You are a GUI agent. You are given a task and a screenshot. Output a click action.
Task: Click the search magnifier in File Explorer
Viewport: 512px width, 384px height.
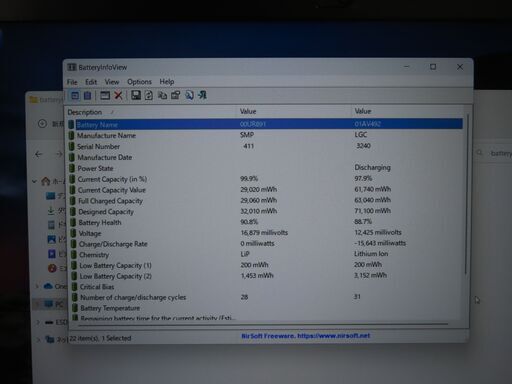[480, 153]
